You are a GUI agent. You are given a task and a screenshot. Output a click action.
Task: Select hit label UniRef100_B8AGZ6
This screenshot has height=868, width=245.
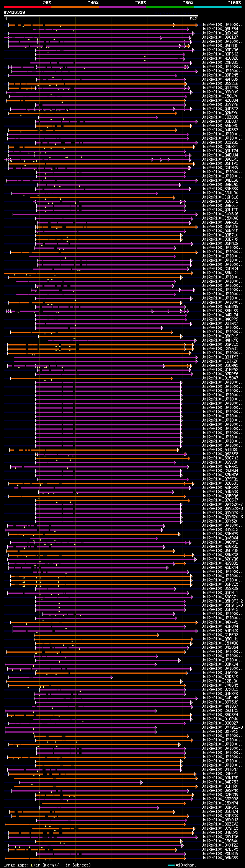[x=220, y=227]
